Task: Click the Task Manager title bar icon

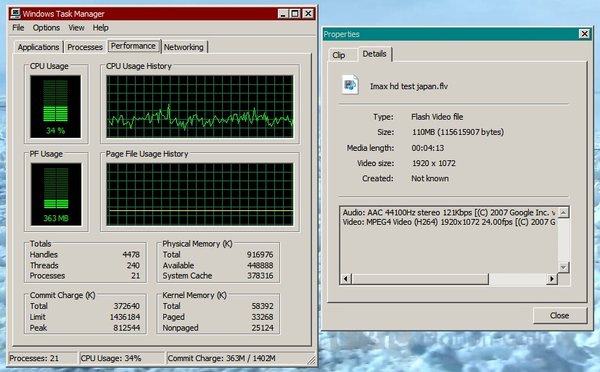Action: tap(15, 14)
